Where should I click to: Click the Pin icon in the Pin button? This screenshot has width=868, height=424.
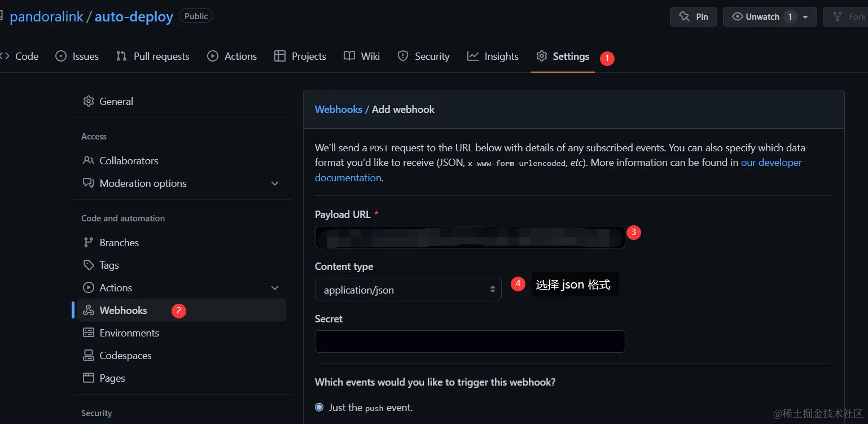[685, 16]
